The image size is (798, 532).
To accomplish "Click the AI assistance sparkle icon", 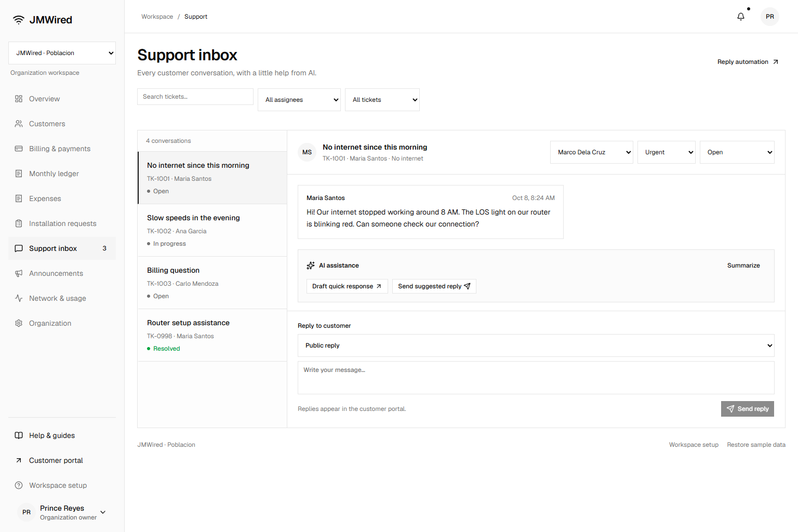I will pyautogui.click(x=311, y=265).
